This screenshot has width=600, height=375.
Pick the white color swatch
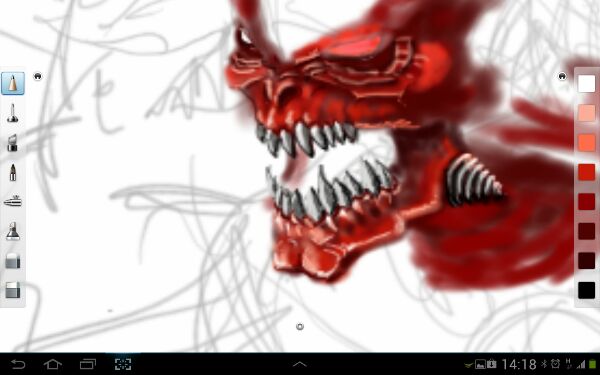coord(587,84)
